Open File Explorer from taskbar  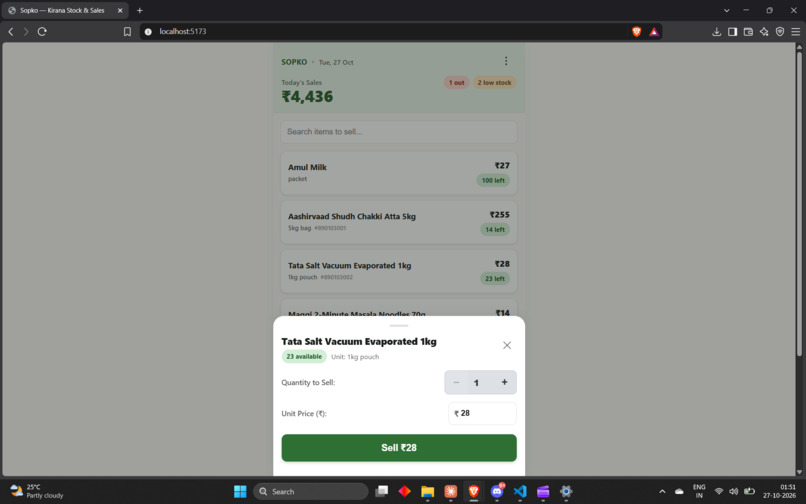[428, 492]
